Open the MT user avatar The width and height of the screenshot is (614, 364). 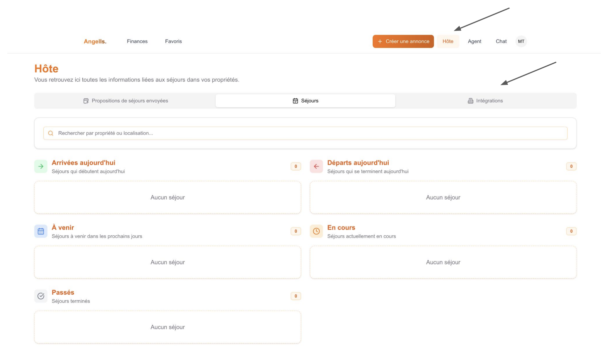521,41
